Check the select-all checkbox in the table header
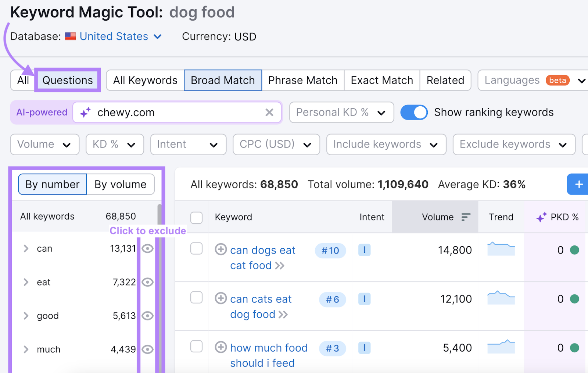This screenshot has height=373, width=588. tap(196, 217)
